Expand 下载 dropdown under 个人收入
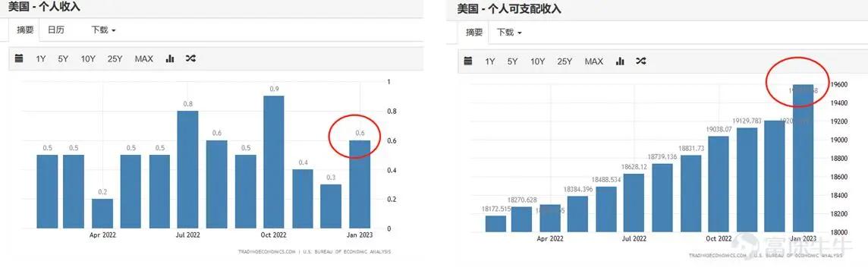This screenshot has height=274, width=868. point(103,30)
